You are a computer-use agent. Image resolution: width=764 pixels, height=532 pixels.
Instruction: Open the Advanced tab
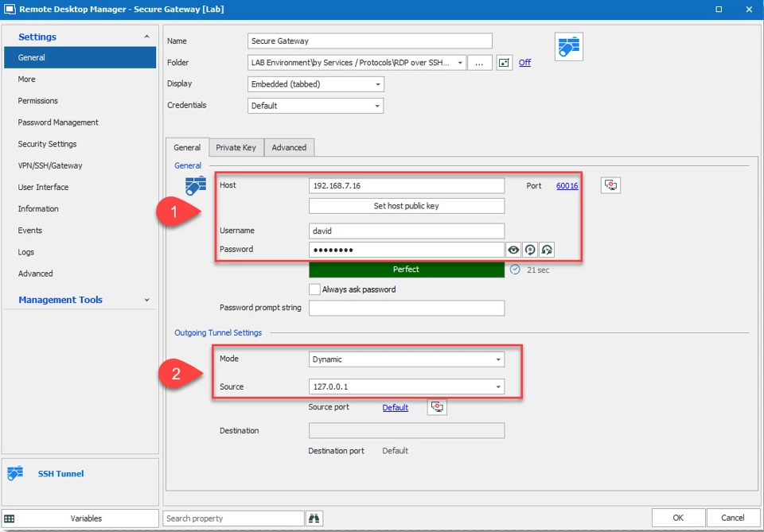[289, 147]
